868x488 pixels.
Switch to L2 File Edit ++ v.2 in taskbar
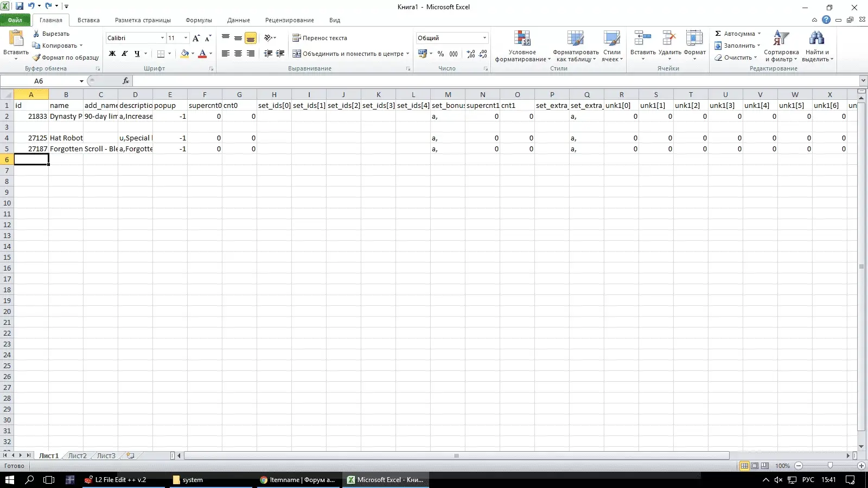(x=123, y=480)
